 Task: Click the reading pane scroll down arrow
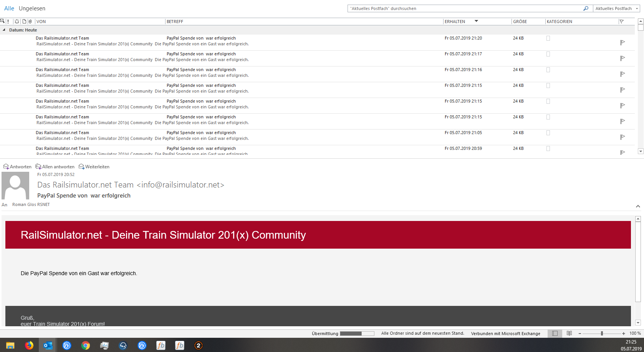point(638,323)
